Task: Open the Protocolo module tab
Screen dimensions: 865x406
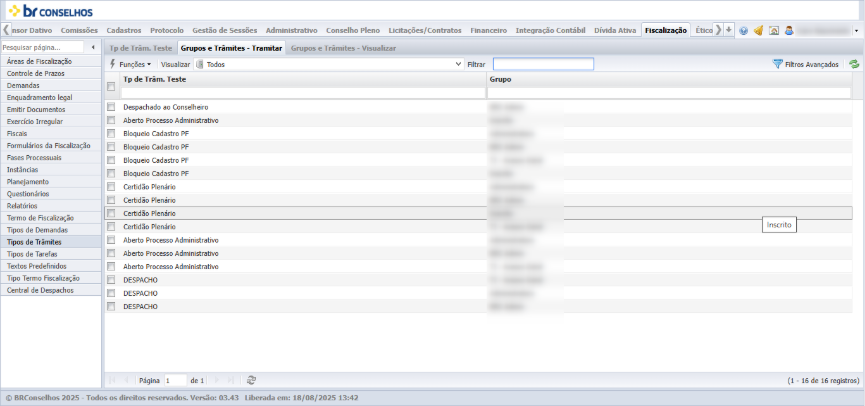Action: coord(167,30)
